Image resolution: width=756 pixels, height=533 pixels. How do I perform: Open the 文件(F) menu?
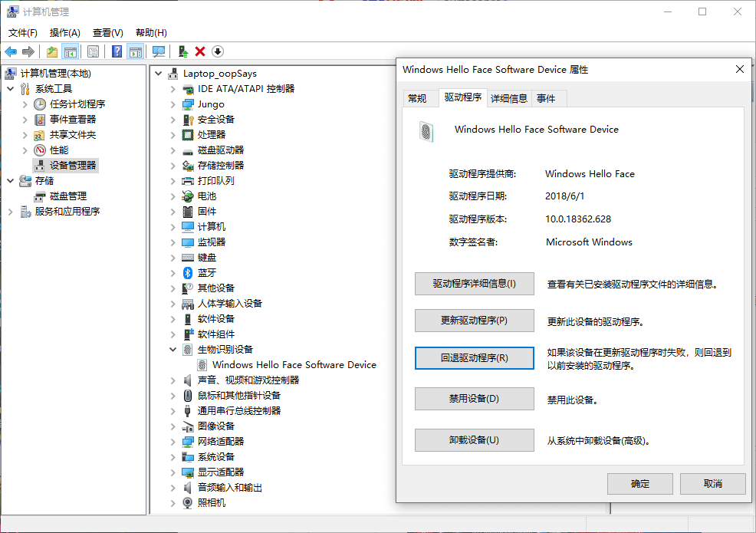click(x=23, y=33)
